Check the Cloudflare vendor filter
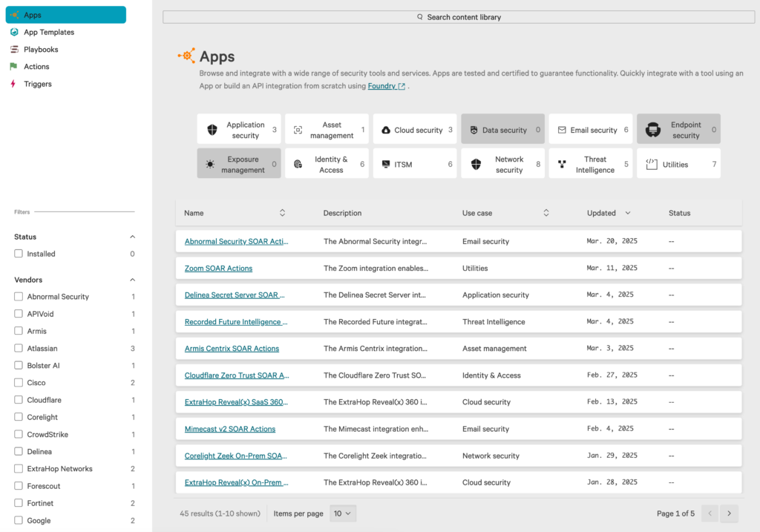This screenshot has width=760, height=532. tap(19, 400)
